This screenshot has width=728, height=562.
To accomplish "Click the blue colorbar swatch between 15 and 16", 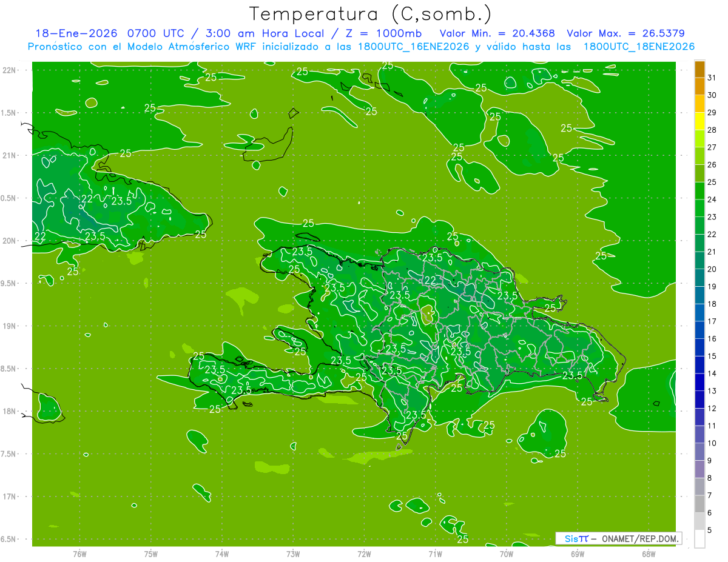I will click(699, 347).
